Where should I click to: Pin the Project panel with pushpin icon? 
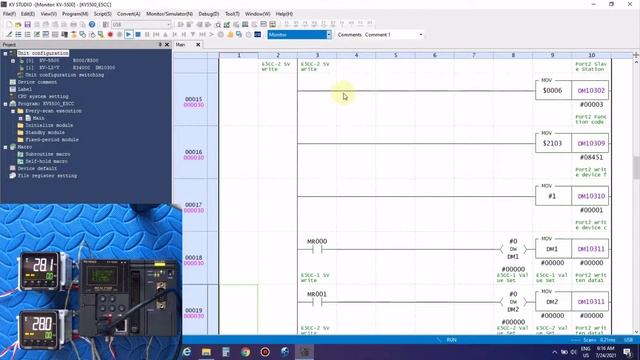(x=160, y=44)
